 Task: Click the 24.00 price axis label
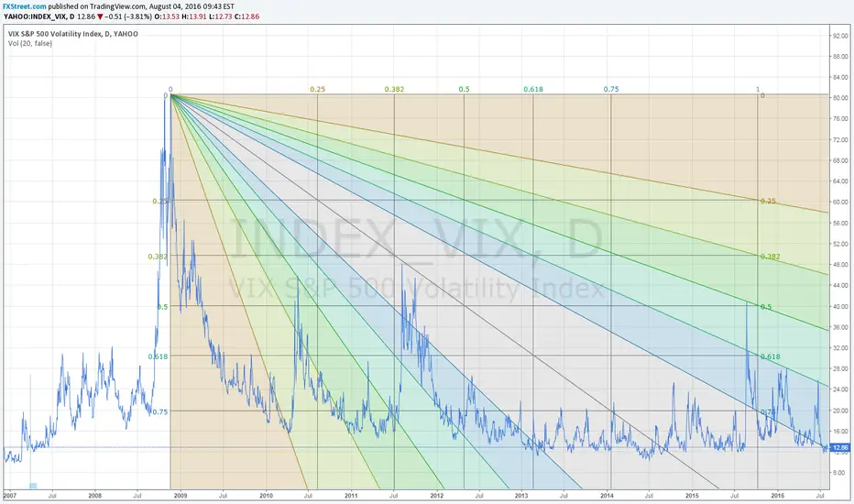click(840, 389)
